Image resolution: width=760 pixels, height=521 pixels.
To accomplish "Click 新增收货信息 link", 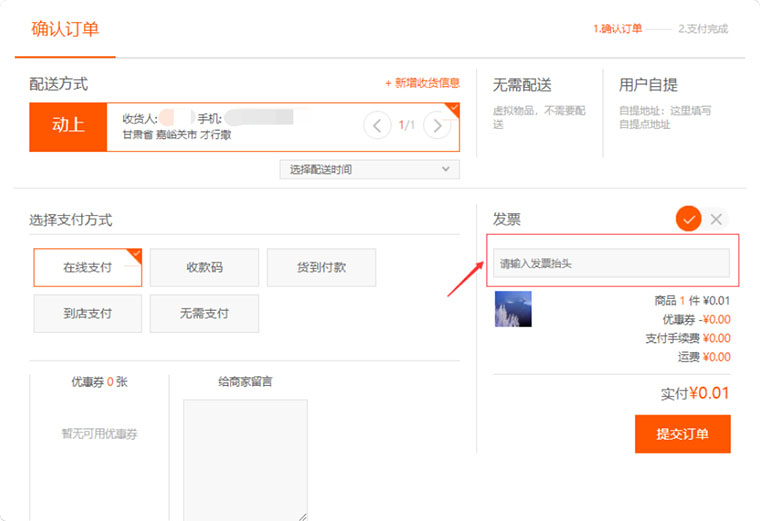I will [422, 83].
